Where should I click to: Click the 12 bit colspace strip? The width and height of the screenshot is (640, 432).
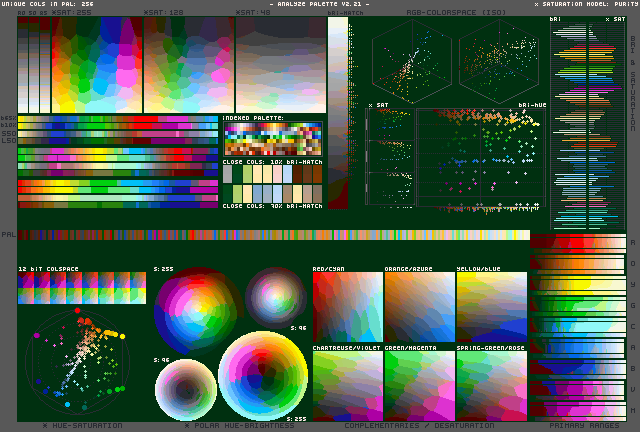(81, 289)
